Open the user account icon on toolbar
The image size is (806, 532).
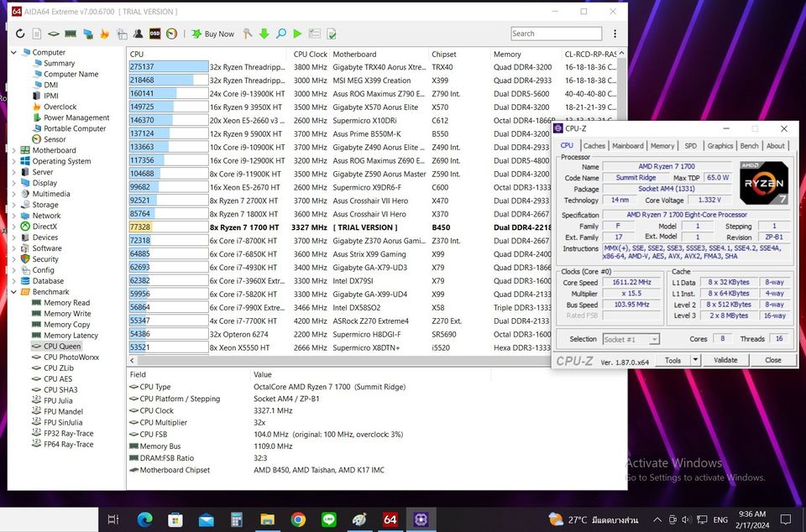click(138, 34)
